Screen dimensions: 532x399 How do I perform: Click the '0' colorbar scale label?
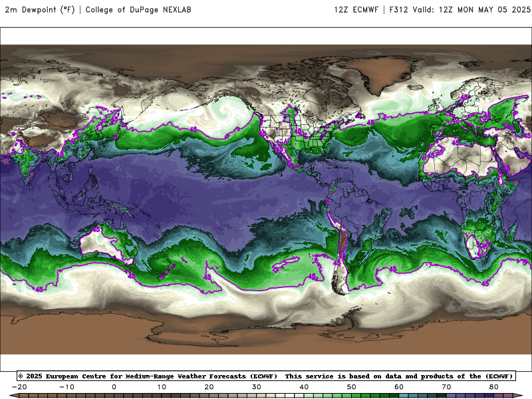point(114,387)
